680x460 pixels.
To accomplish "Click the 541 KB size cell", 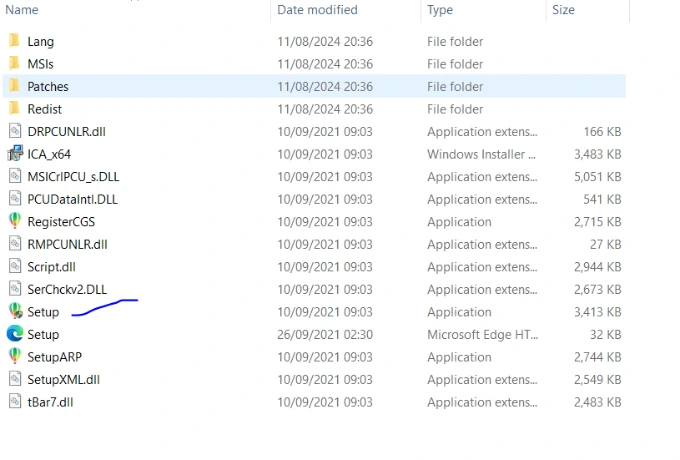I will pyautogui.click(x=602, y=199).
